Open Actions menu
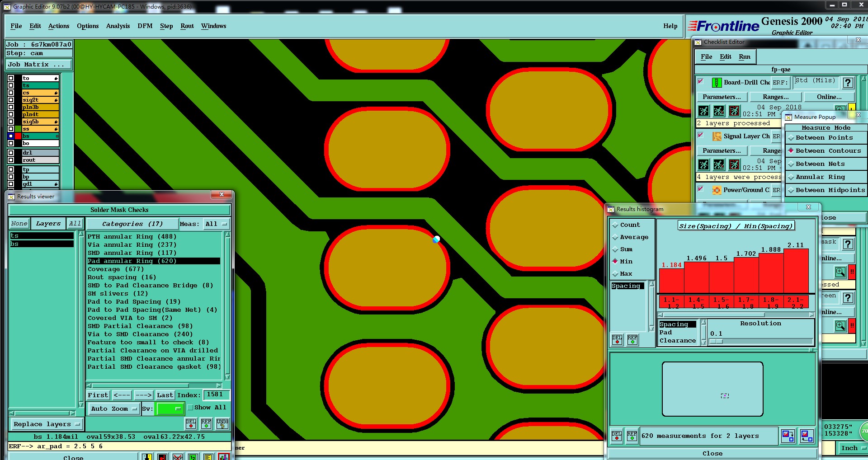The height and width of the screenshot is (460, 868). [59, 26]
